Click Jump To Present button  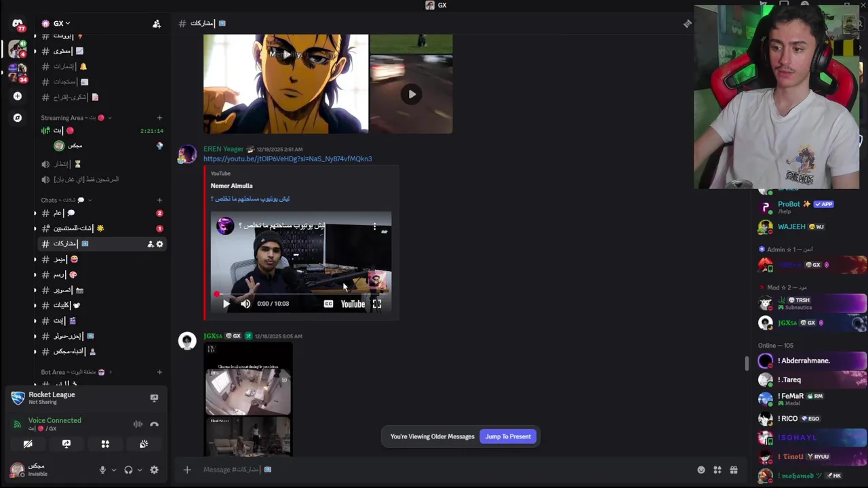coord(508,436)
